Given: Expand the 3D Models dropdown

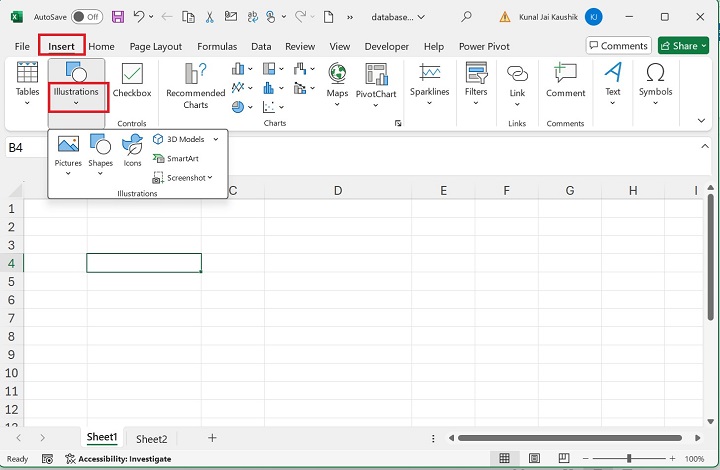Looking at the screenshot, I should [x=215, y=139].
